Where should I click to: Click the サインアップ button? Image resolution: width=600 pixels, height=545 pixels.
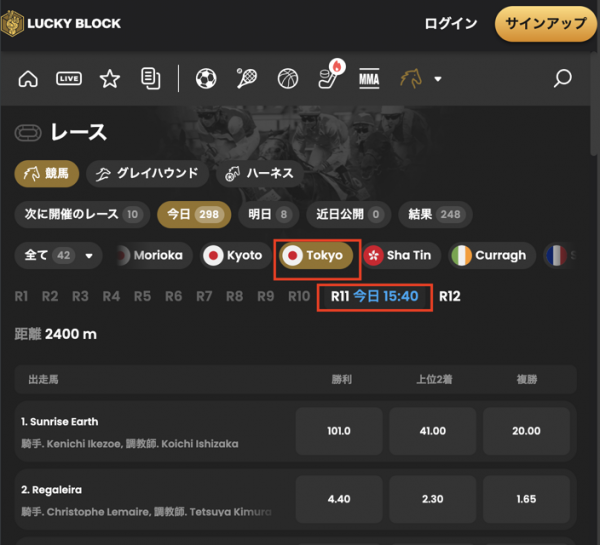[546, 24]
